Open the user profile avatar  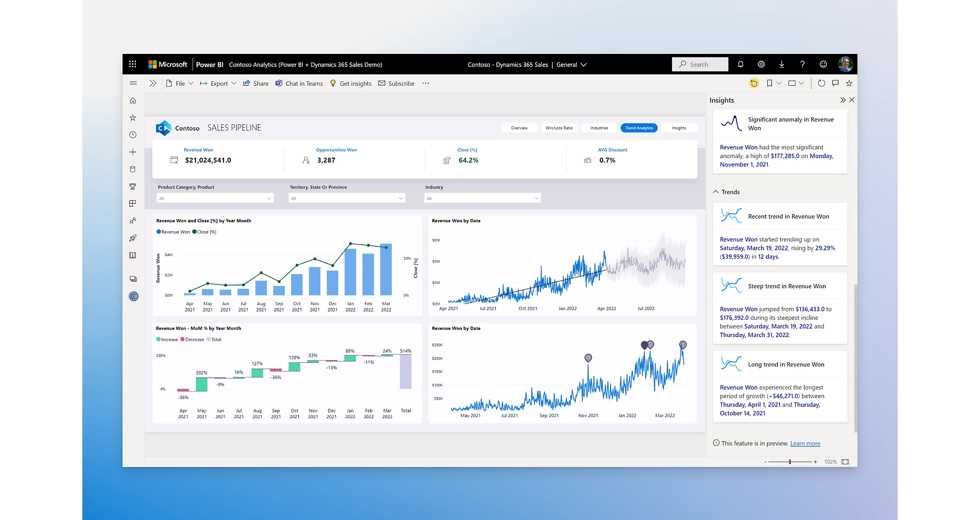[845, 64]
